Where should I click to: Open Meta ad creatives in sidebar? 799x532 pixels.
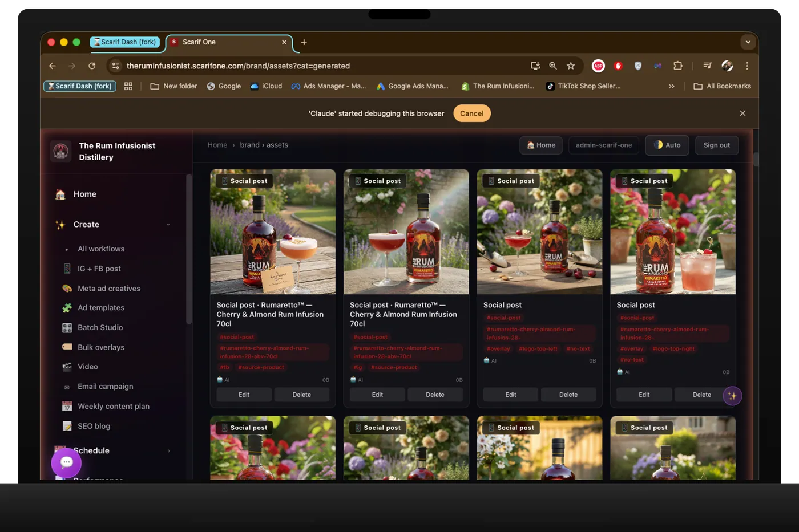pyautogui.click(x=109, y=289)
